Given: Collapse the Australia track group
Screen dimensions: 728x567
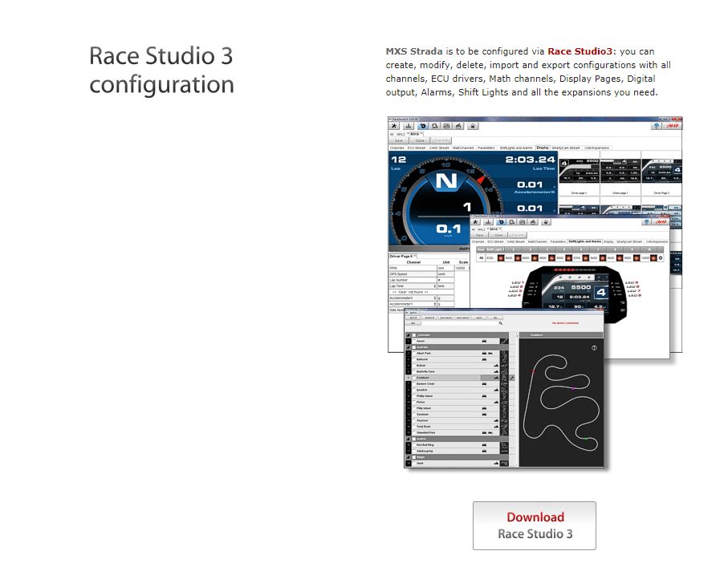Looking at the screenshot, I should click(409, 347).
